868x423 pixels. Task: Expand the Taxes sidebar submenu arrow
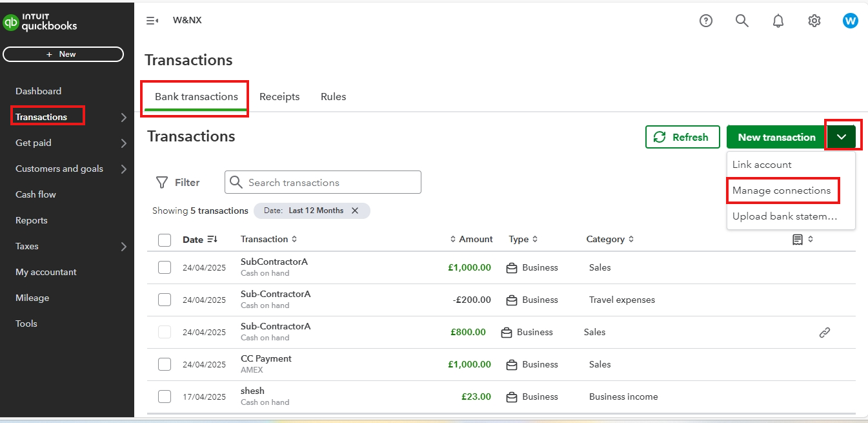pos(123,246)
